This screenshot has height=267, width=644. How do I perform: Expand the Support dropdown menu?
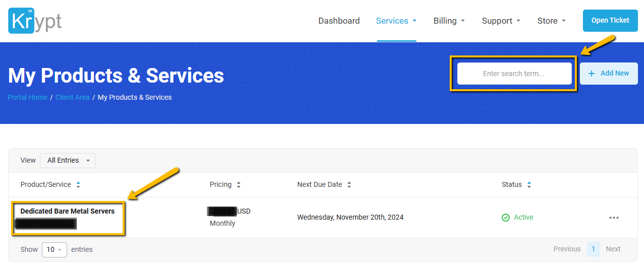pos(501,21)
